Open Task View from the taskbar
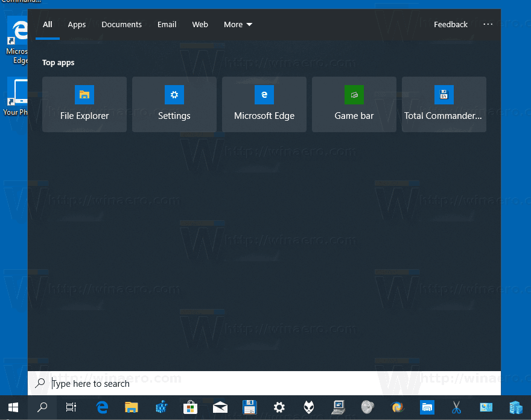Screen dimensions: 531x420 pyautogui.click(x=71, y=407)
